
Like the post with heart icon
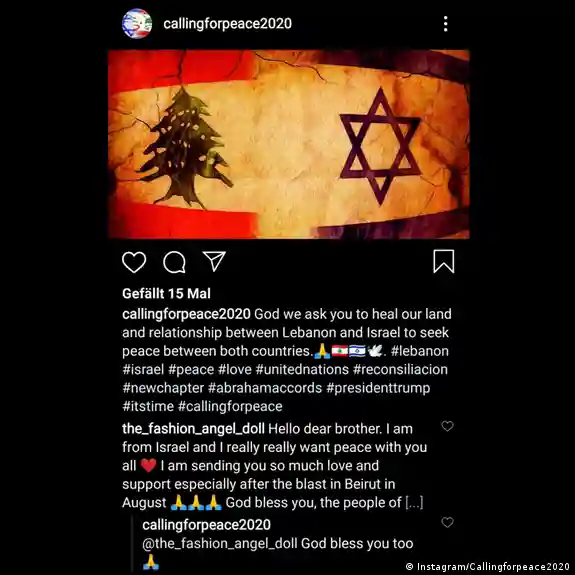click(134, 262)
